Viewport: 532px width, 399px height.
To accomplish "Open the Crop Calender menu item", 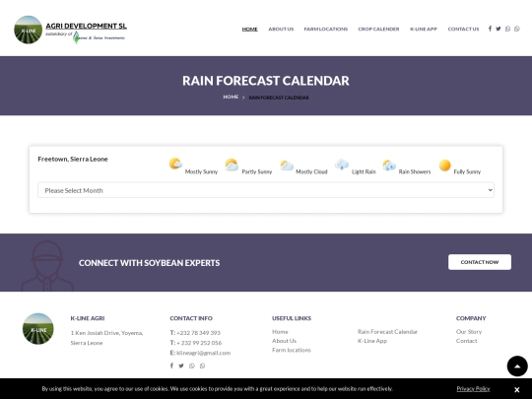I will (x=378, y=29).
